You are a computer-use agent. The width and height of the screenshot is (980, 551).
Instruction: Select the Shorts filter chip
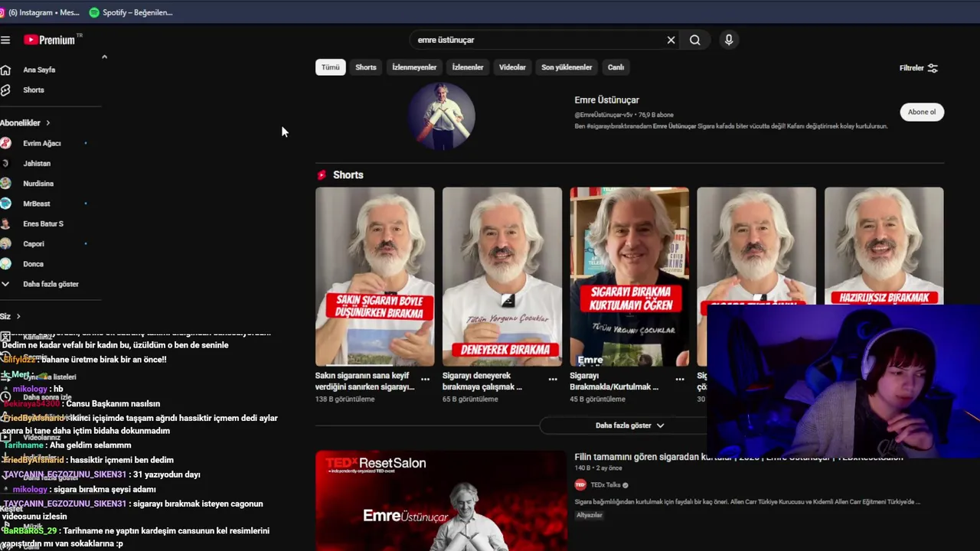pos(366,67)
